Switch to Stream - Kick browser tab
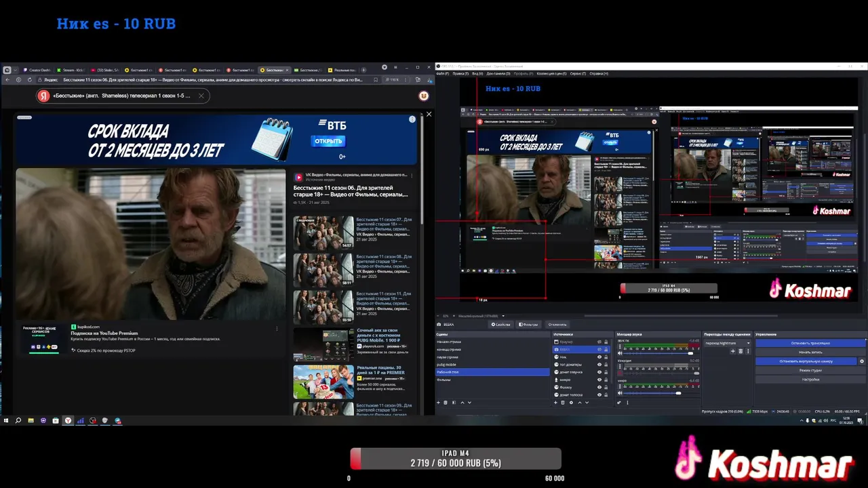The width and height of the screenshot is (868, 488). tap(71, 70)
